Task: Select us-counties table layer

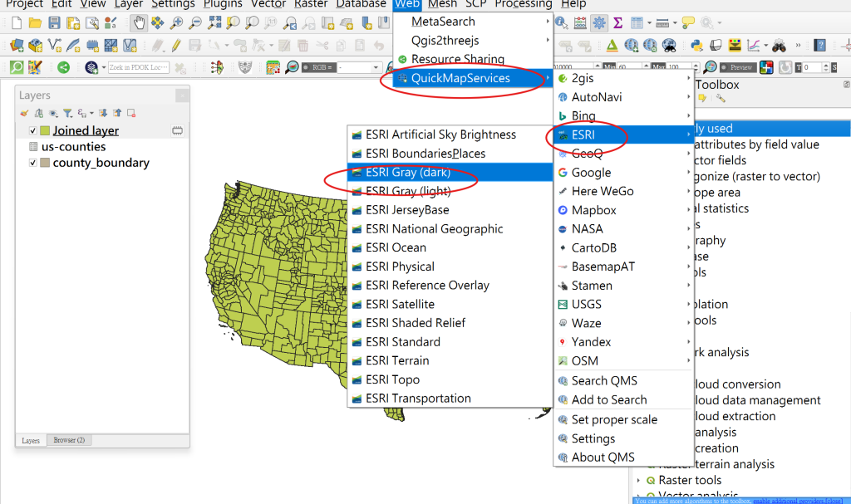Action: 73,147
